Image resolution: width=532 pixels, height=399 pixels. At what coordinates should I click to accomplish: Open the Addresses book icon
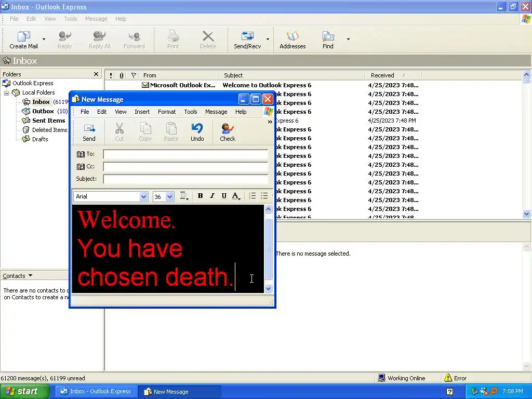(x=292, y=36)
